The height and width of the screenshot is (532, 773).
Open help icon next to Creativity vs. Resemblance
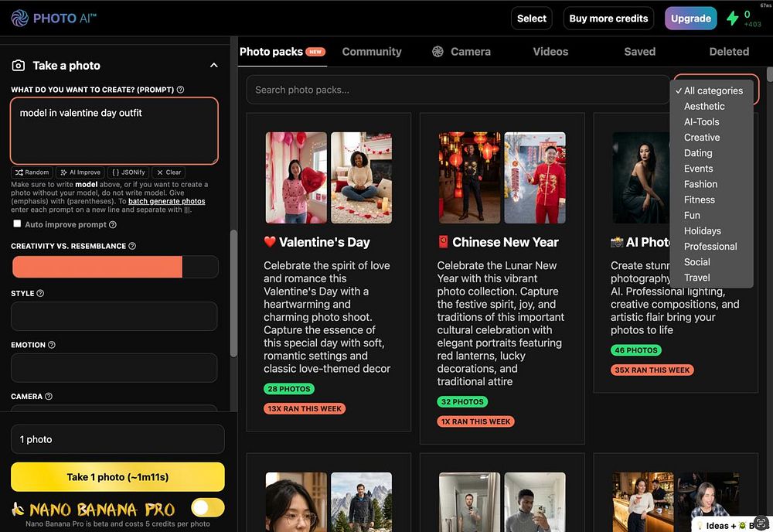point(132,246)
